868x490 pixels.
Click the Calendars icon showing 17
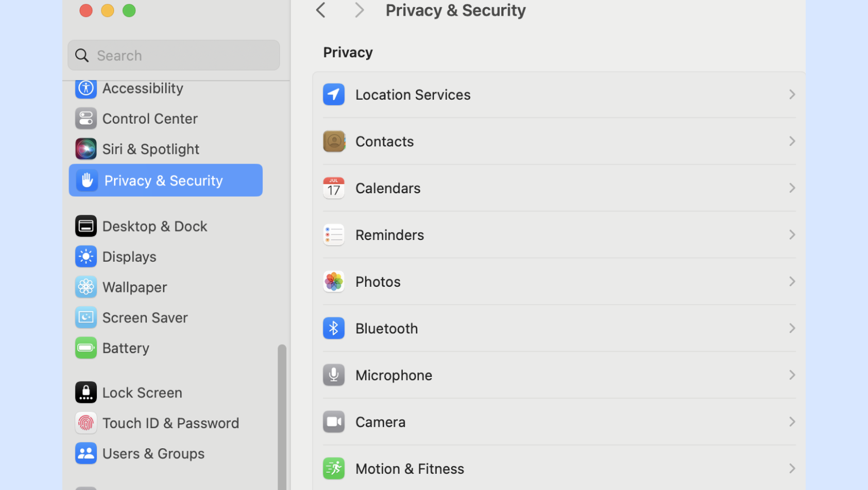(x=334, y=188)
